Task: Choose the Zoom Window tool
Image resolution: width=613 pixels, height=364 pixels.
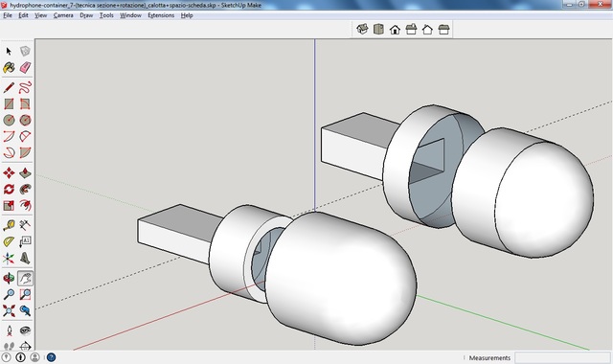Action: [25, 294]
